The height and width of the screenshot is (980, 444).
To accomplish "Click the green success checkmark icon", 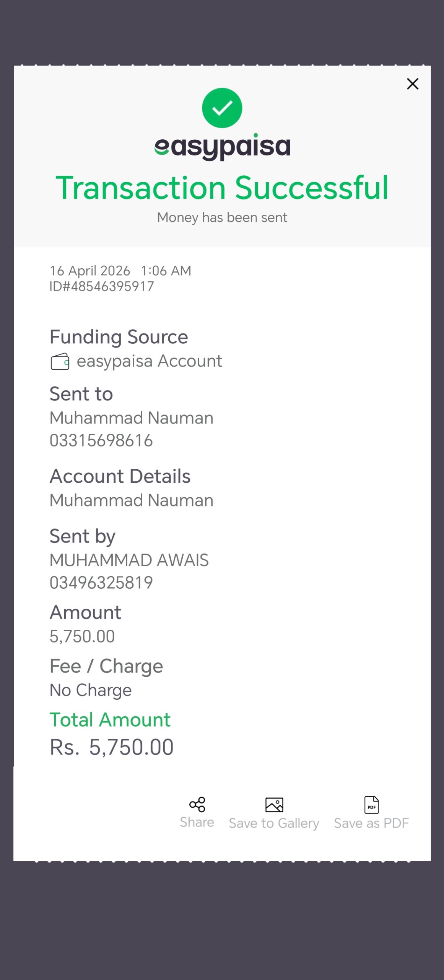I will [x=222, y=108].
